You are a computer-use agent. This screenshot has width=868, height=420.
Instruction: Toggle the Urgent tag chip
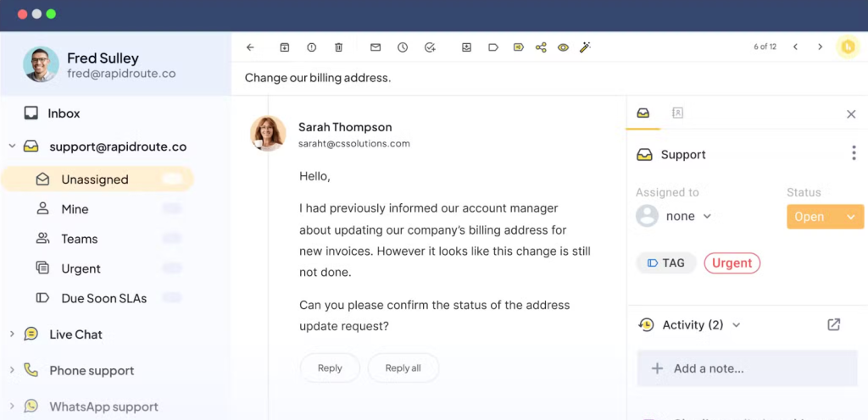coord(732,263)
